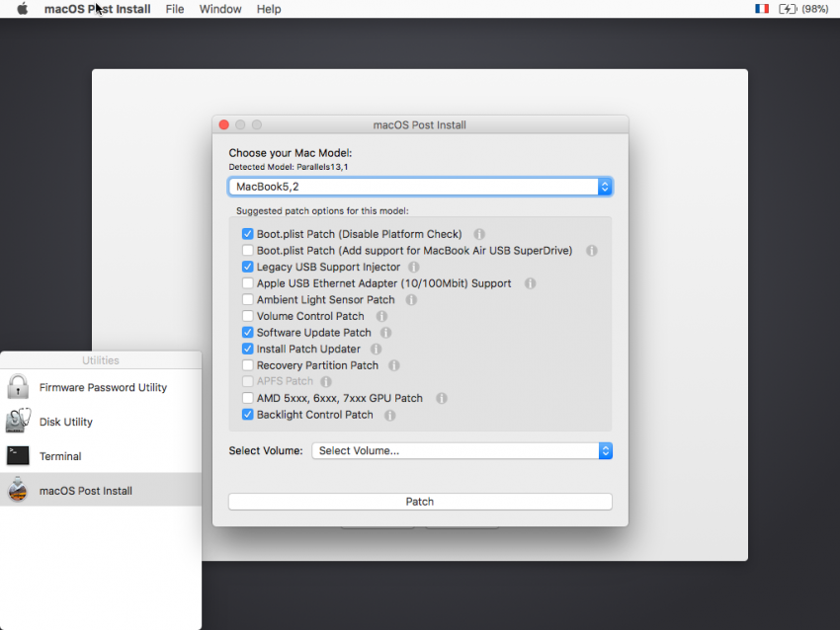The width and height of the screenshot is (840, 630).
Task: Check Volume Control Patch
Action: pyautogui.click(x=247, y=316)
